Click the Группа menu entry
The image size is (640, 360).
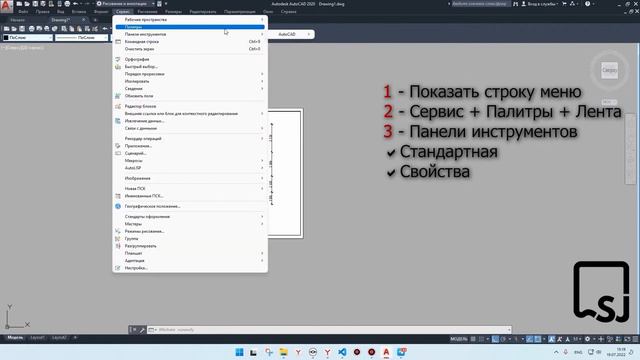click(190, 238)
